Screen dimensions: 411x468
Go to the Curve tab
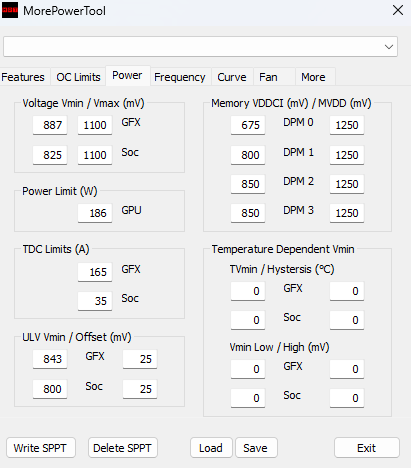(x=232, y=77)
